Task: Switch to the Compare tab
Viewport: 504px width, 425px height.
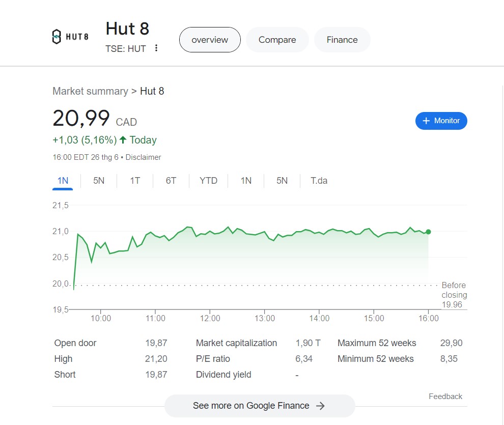Action: 277,40
